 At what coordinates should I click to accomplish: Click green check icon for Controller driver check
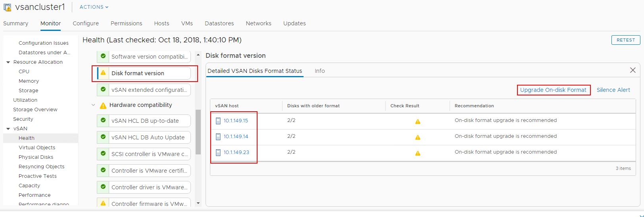coord(103,187)
